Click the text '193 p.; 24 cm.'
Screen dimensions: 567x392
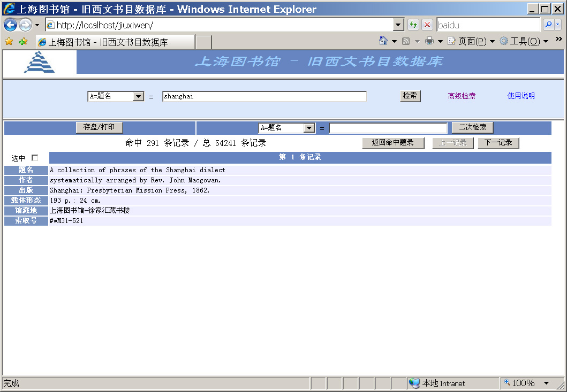75,200
